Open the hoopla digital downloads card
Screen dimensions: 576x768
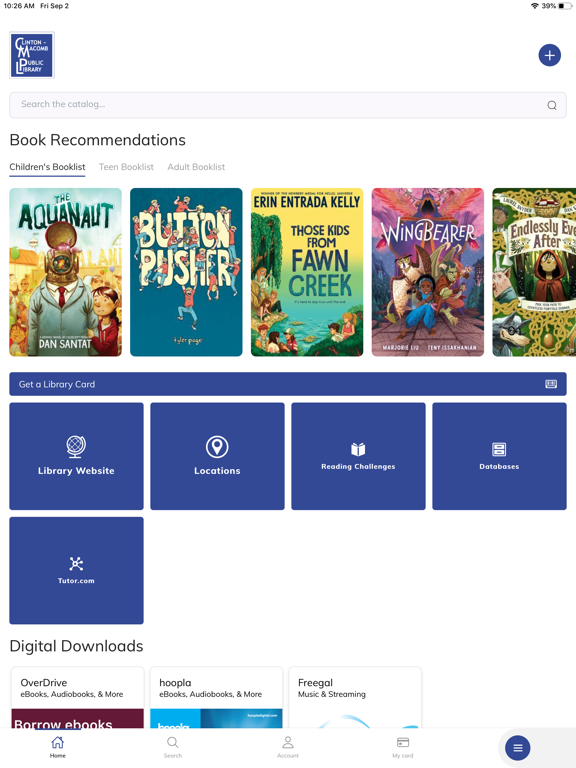pos(216,697)
